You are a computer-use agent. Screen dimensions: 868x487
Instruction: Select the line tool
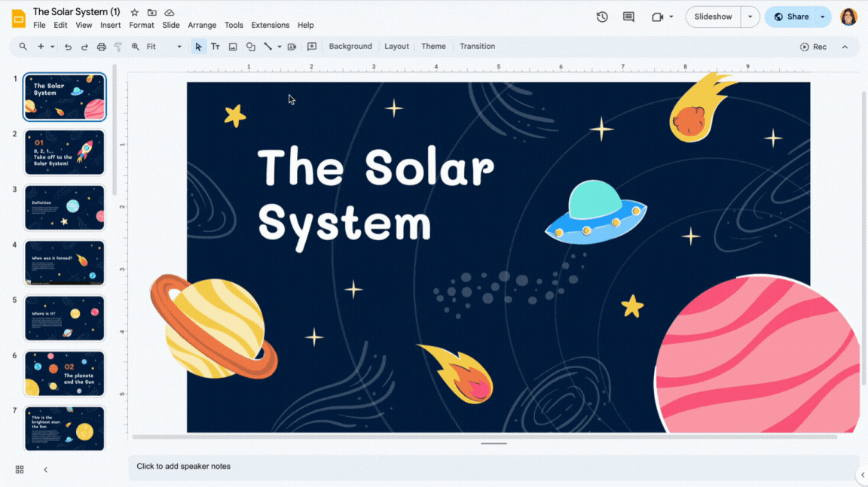coord(268,47)
